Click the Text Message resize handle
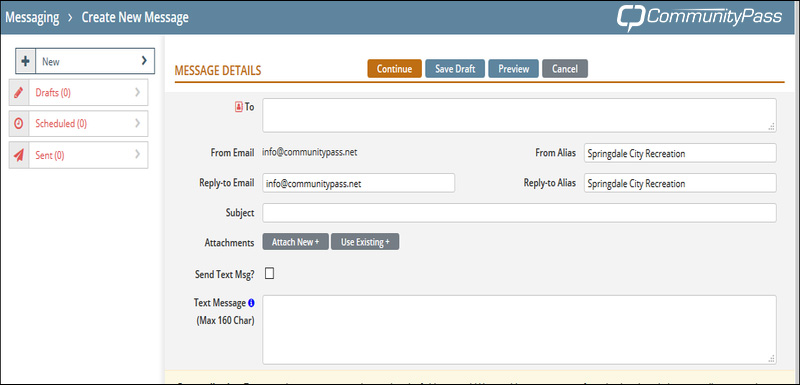Screen dimensions: 800x385 coord(772,359)
